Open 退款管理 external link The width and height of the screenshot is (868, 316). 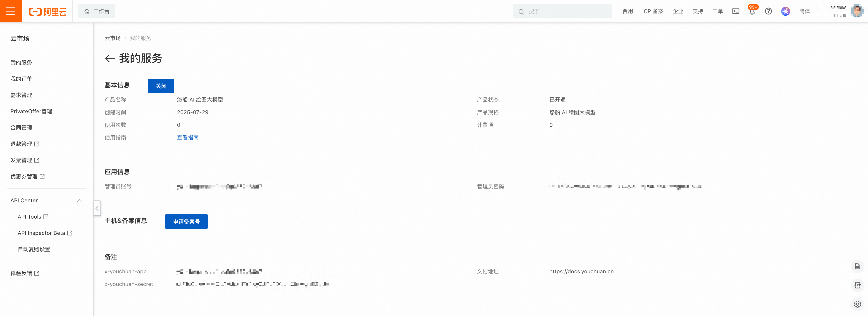(25, 144)
